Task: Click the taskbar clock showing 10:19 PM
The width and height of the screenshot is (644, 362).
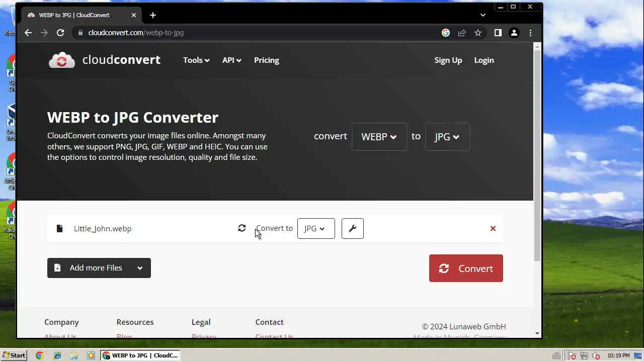Action: [618, 355]
